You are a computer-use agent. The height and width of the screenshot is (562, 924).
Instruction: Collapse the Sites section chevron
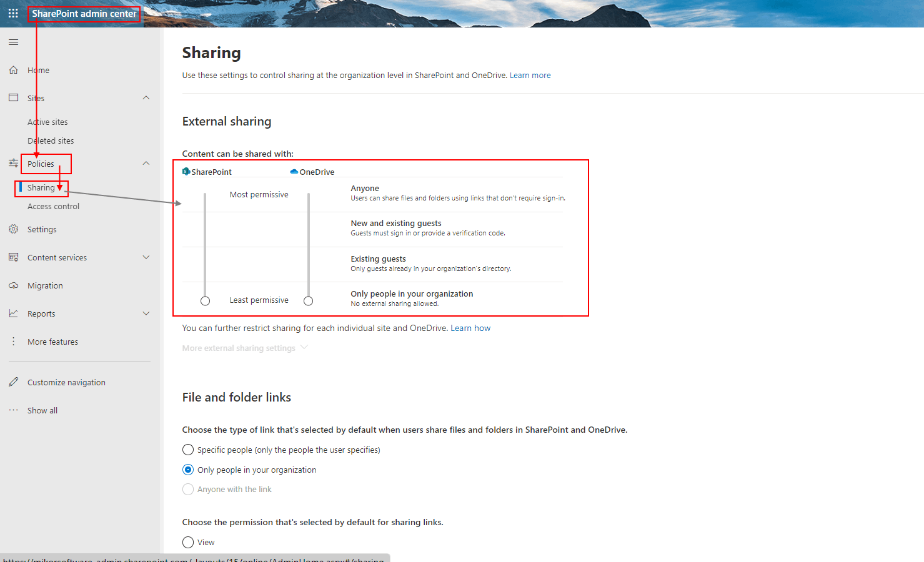(x=146, y=98)
